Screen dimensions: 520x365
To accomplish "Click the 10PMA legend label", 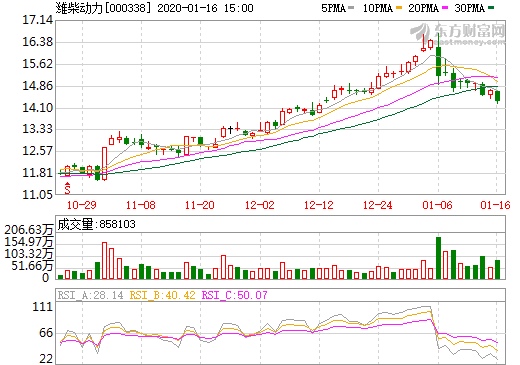I will [x=377, y=8].
